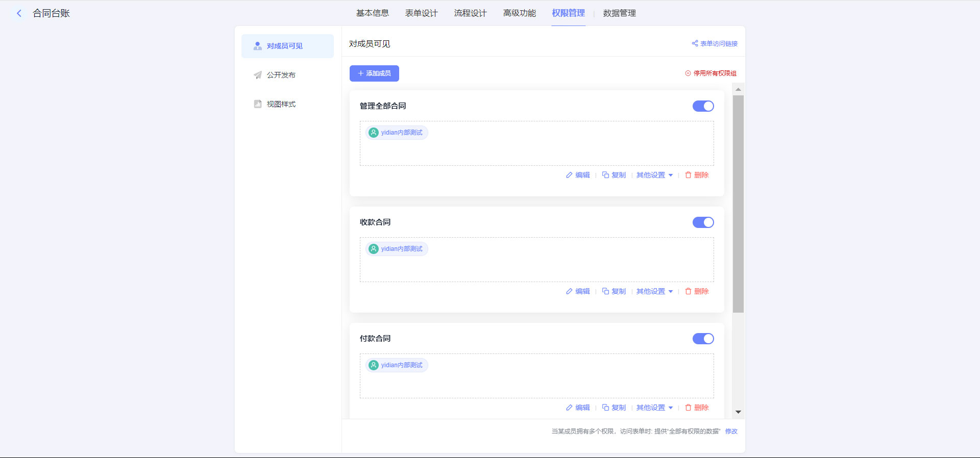Viewport: 980px width, 458px height.
Task: Click the copy icon in 收款合同 card
Action: 605,291
